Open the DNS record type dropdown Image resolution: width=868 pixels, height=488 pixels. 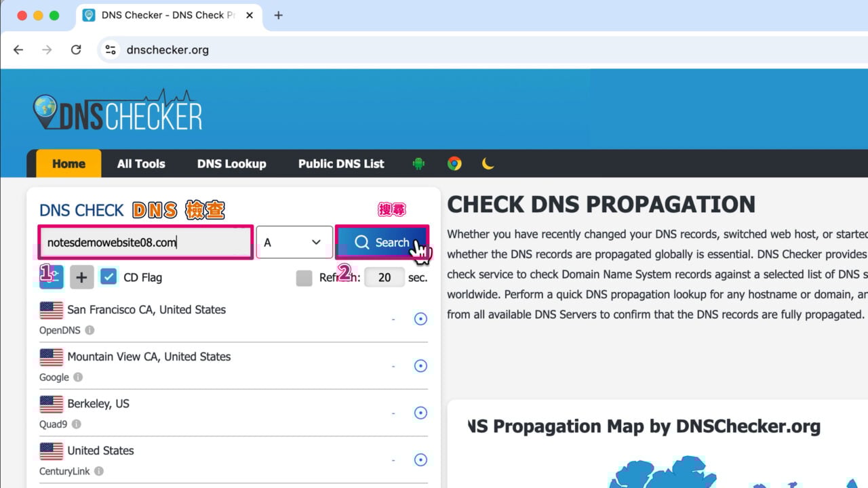click(294, 242)
